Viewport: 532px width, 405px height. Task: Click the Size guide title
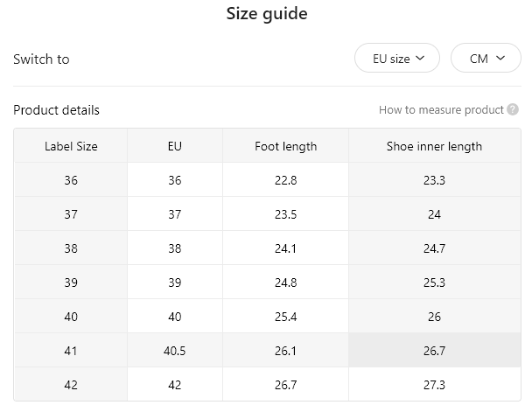(x=267, y=14)
